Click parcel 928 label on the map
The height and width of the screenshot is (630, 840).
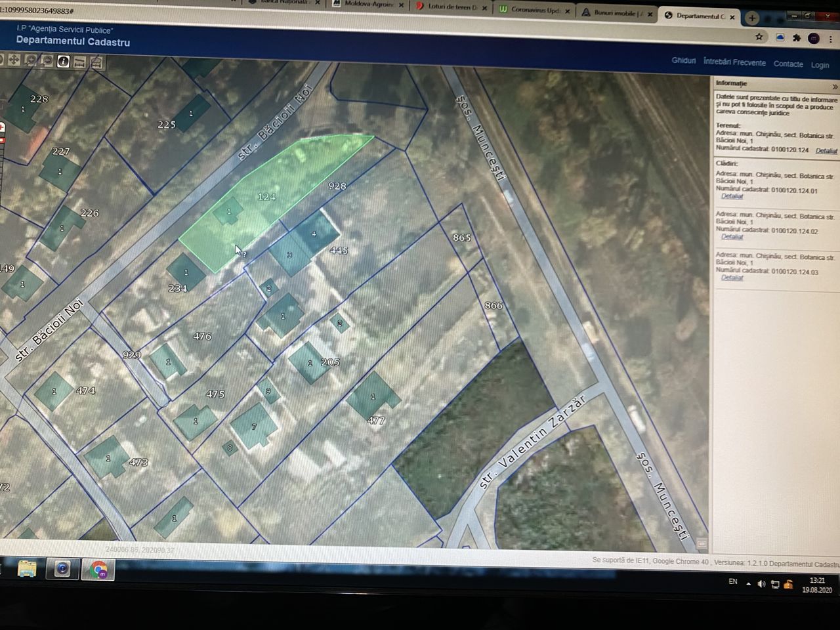pyautogui.click(x=337, y=186)
